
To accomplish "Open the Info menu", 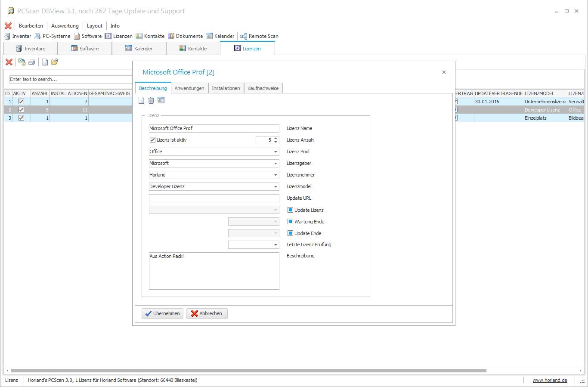I will pos(115,26).
